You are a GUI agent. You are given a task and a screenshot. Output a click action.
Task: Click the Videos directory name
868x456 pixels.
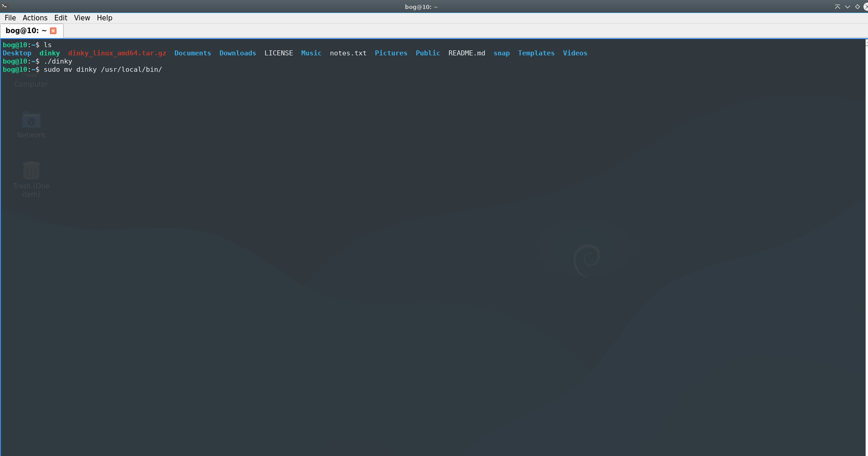pos(575,53)
